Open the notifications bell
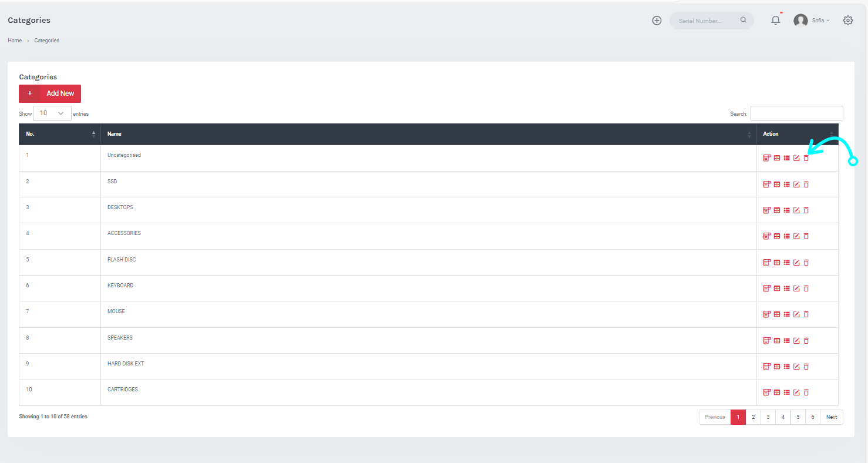Screen dimensions: 868x463 (776, 21)
